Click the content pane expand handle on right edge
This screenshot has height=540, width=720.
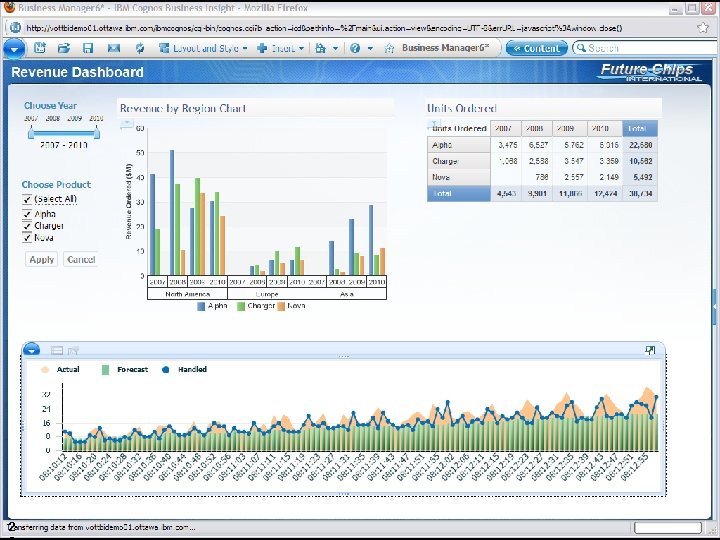[x=715, y=307]
